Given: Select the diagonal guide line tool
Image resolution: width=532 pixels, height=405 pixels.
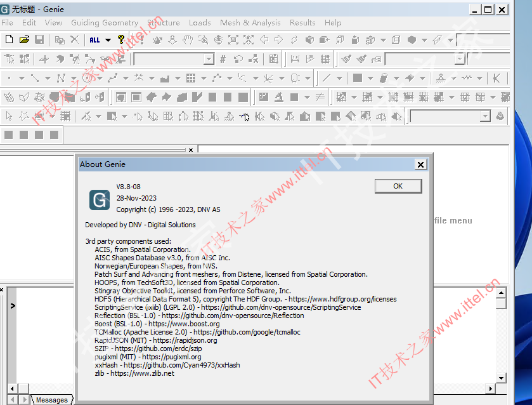Looking at the screenshot, I should [x=35, y=78].
